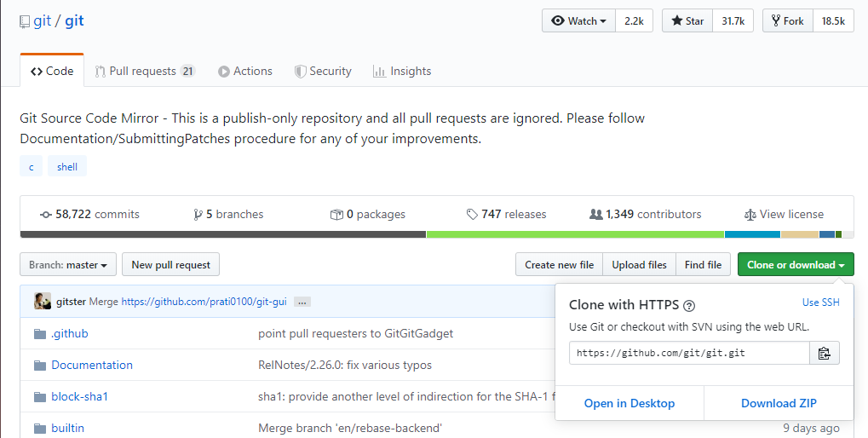
Task: Expand commit message ellipsis button
Action: coord(302,302)
